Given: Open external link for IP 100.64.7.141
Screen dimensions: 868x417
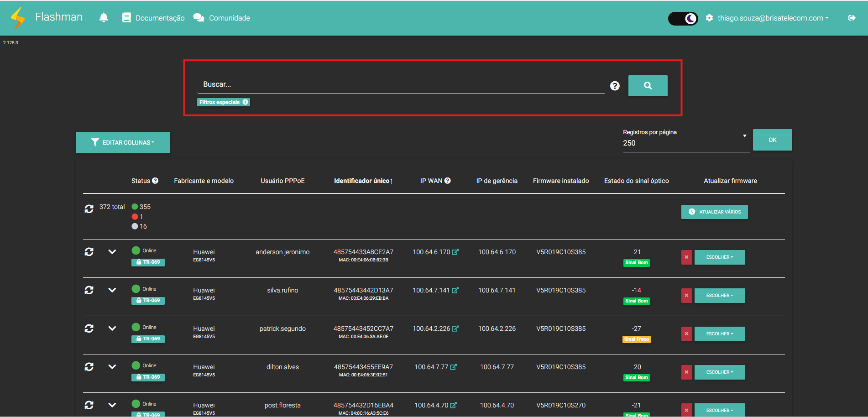Looking at the screenshot, I should point(455,290).
